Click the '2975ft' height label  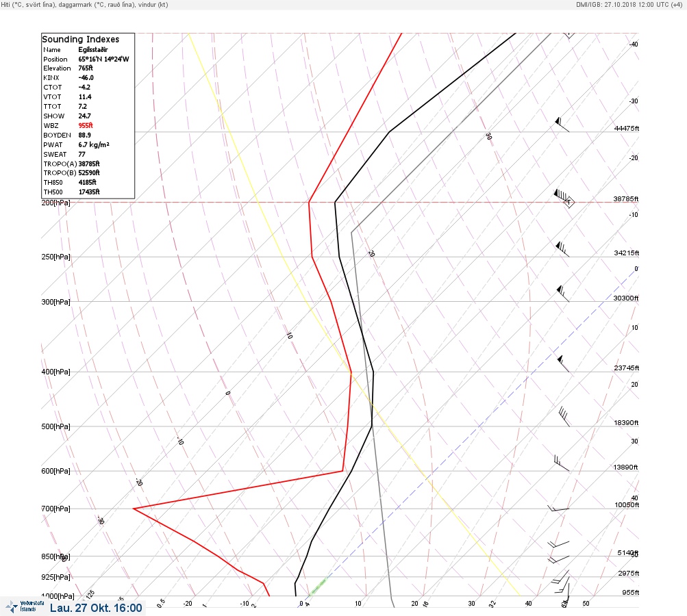point(629,573)
